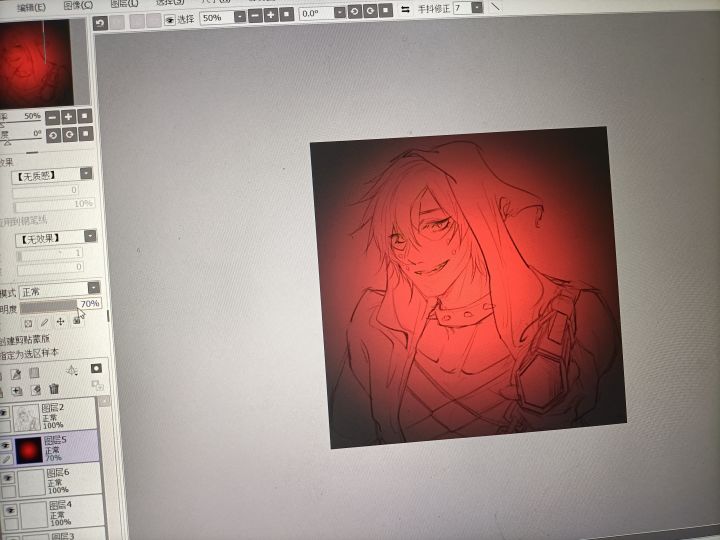Click the 指定为选区样本 option
The image size is (720, 540).
(x=29, y=354)
